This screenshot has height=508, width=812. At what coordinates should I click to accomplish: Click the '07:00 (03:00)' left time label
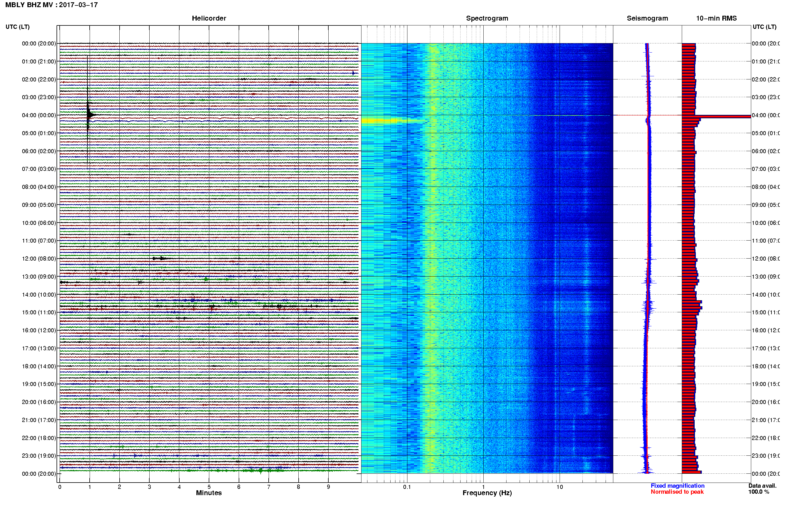pyautogui.click(x=39, y=169)
